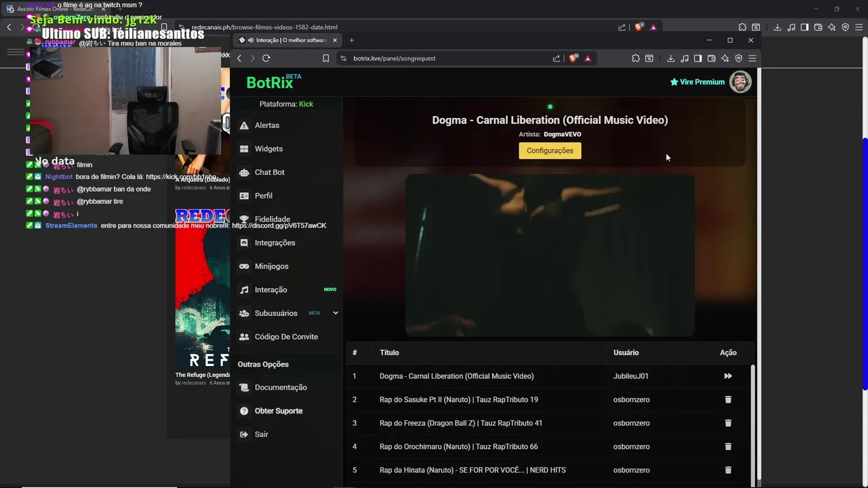The height and width of the screenshot is (488, 868).
Task: Expand the Subusuários submenu chevron
Action: click(335, 313)
